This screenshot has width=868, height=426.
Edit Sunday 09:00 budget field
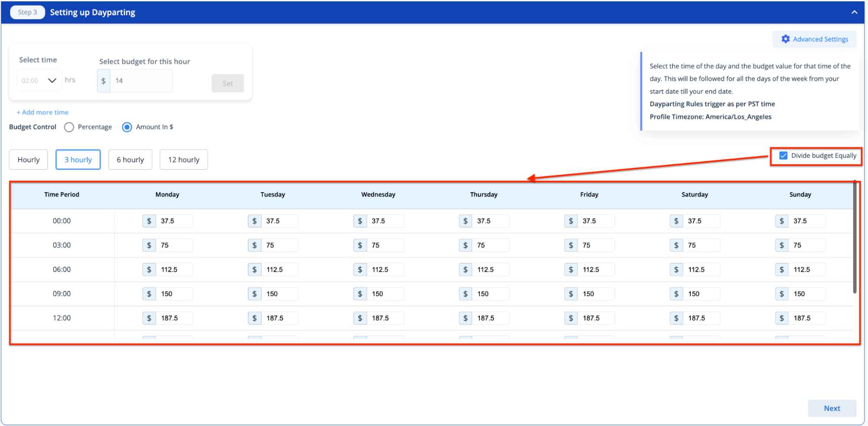point(807,294)
